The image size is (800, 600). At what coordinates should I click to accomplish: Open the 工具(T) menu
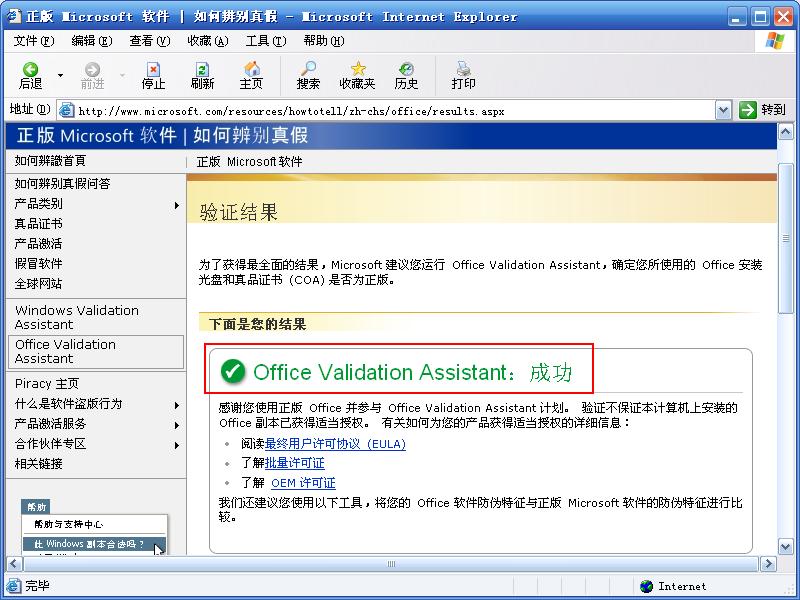coord(266,41)
